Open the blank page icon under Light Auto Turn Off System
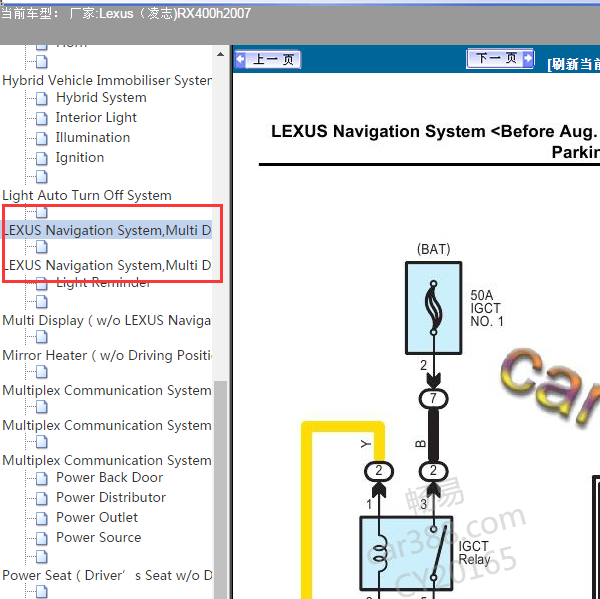 click(x=42, y=212)
